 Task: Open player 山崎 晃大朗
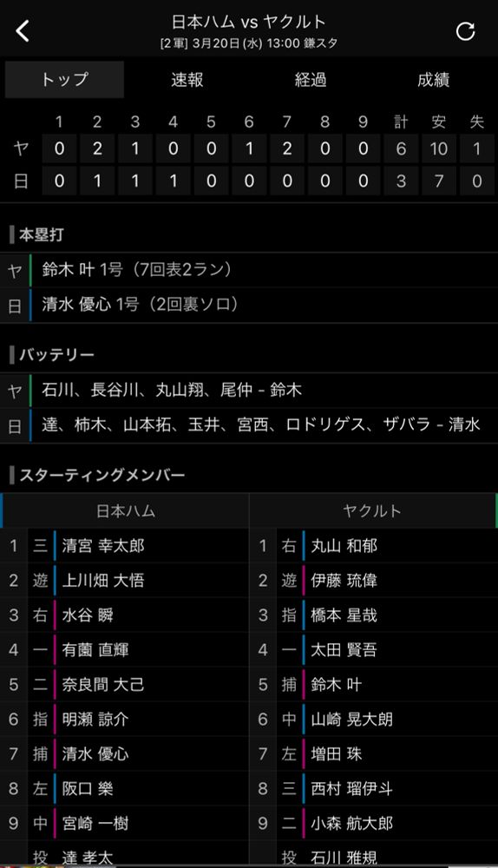[x=373, y=719]
